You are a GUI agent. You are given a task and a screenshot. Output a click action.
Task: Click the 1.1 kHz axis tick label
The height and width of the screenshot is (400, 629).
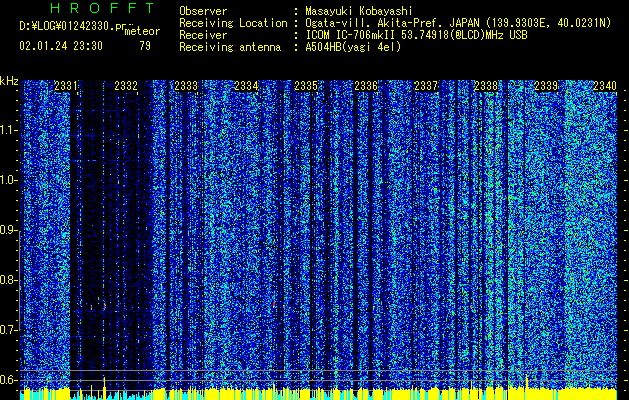tap(9, 131)
